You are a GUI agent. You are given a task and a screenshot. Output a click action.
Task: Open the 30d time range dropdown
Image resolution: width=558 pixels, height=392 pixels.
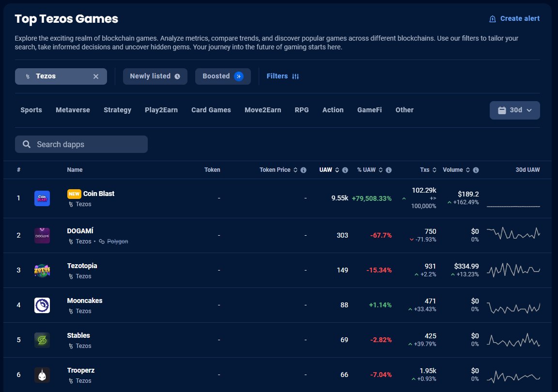pyautogui.click(x=514, y=110)
